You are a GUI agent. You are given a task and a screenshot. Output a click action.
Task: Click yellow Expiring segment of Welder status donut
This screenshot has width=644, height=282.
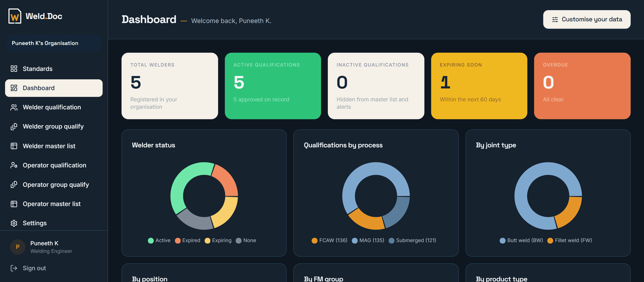[x=226, y=212]
